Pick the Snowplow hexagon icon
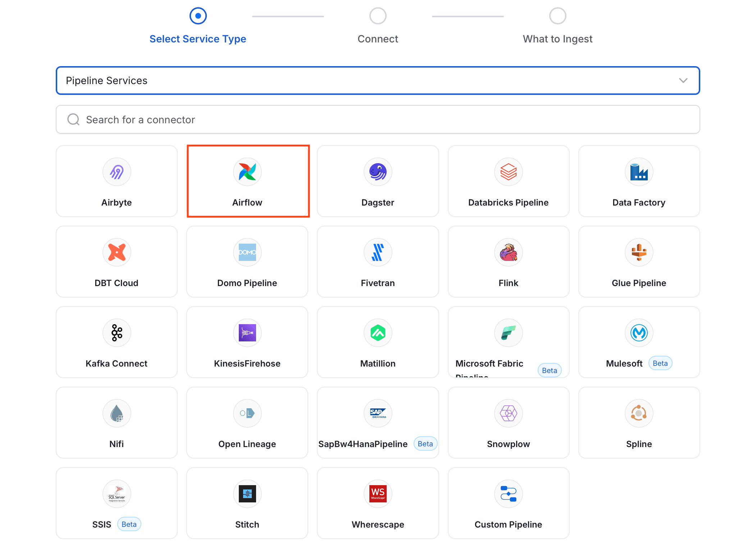 tap(509, 413)
